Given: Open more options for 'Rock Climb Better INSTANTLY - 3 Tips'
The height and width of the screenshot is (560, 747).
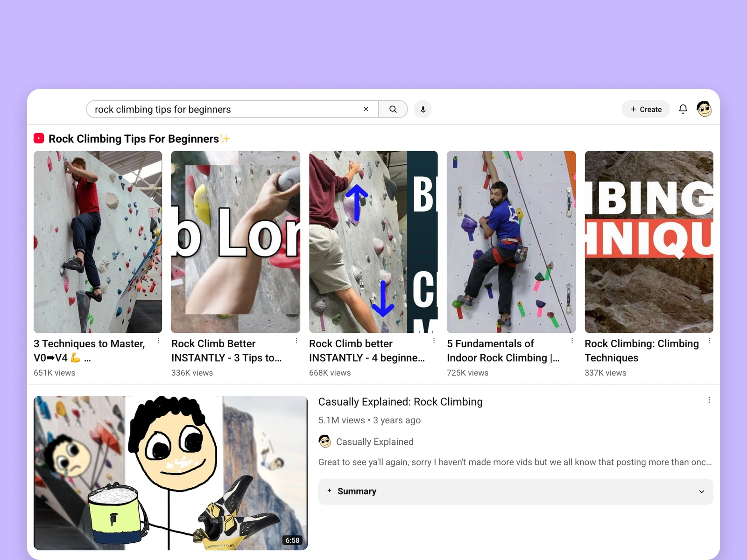Looking at the screenshot, I should 296,341.
